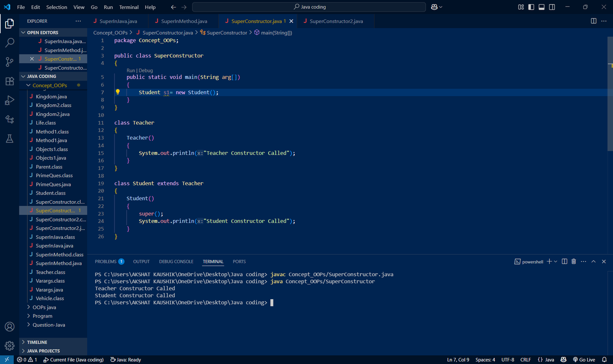Close the terminal panel with X

tap(604, 261)
